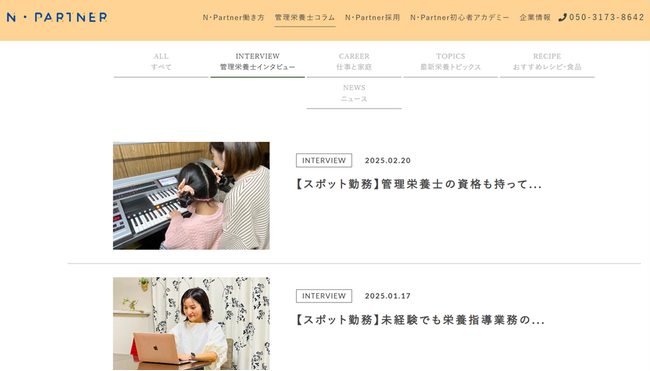This screenshot has width=650, height=371.
Task: Click the date 2025.02.20
Action: pos(388,160)
